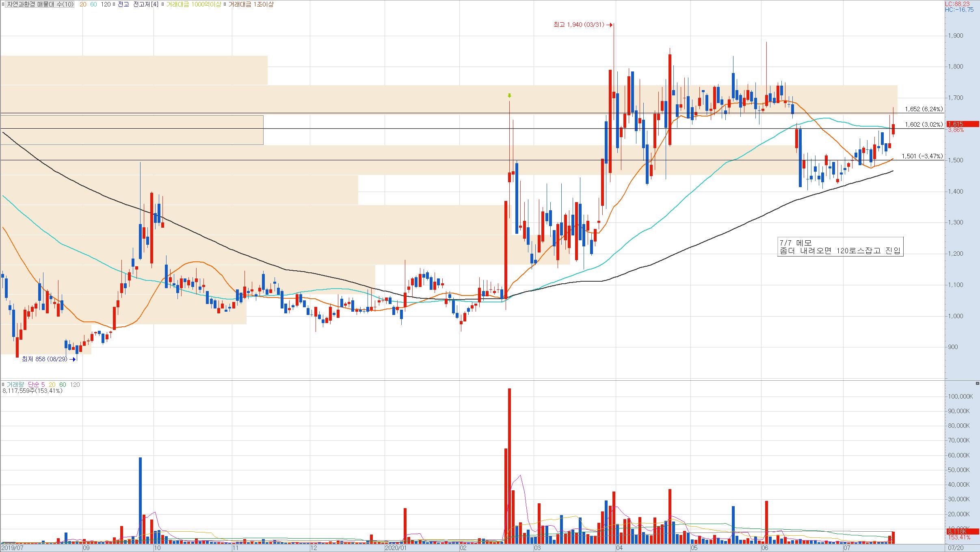The height and width of the screenshot is (552, 980).
Task: Select the 자연과환경 매물대 수(10) legend button
Action: tap(40, 4)
